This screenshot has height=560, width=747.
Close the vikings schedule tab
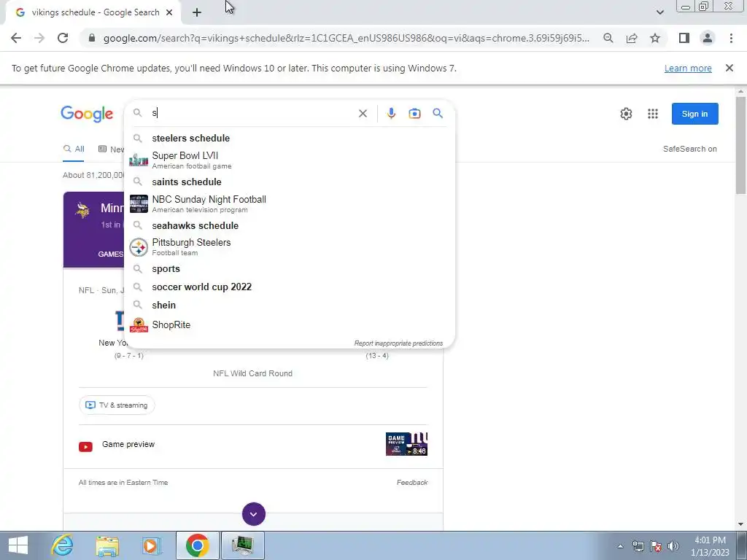point(169,12)
